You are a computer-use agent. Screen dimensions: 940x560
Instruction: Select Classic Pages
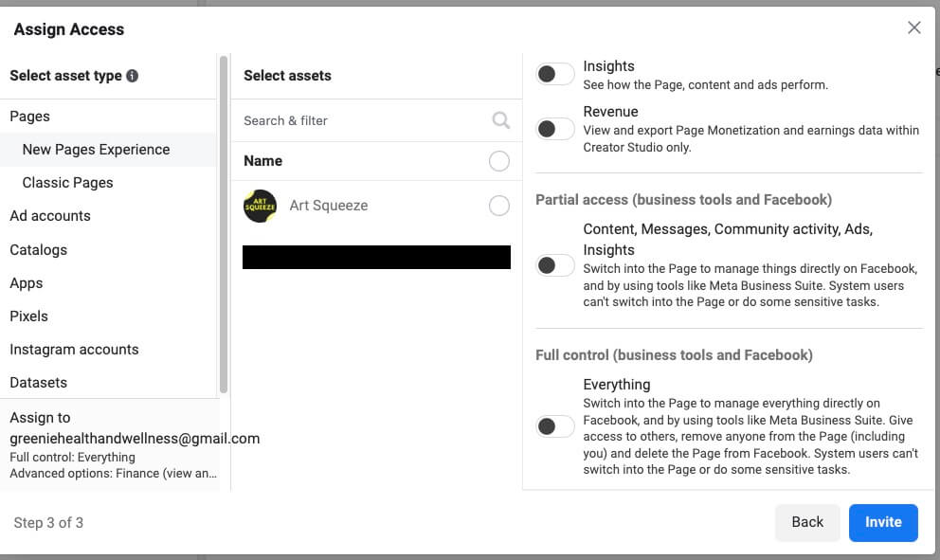point(108,182)
